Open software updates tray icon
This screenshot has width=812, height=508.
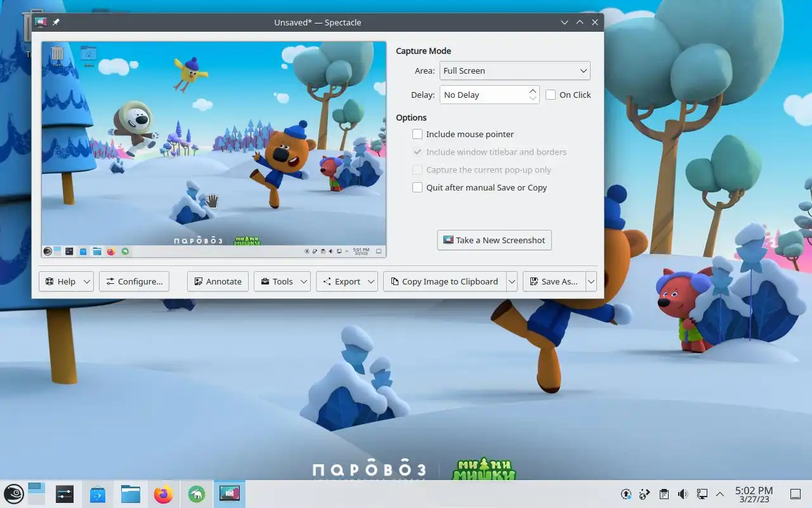click(x=626, y=494)
